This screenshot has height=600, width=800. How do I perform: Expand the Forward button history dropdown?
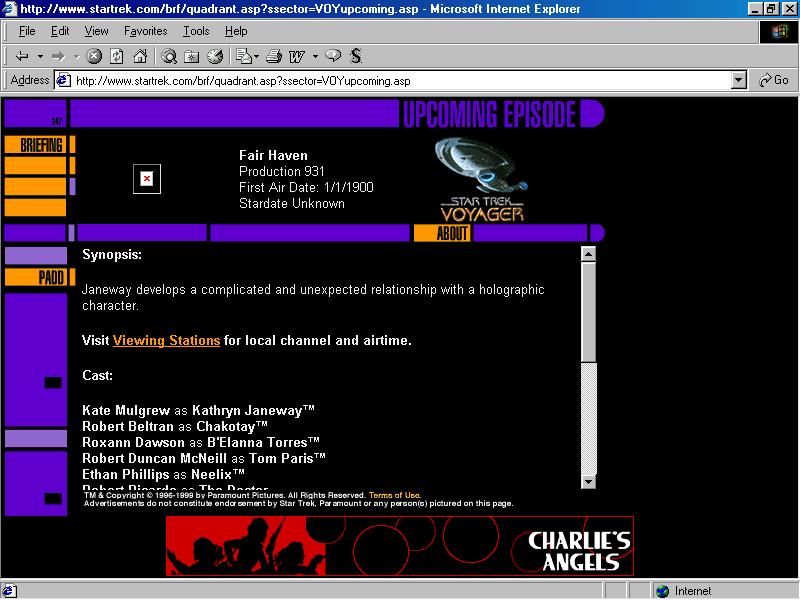click(x=77, y=56)
